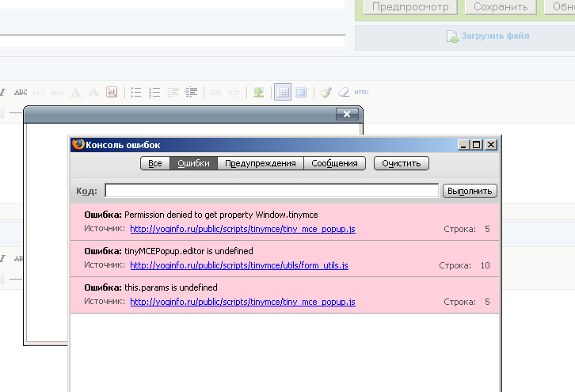This screenshot has width=575, height=392.
Task: Click the blue panel icon after table
Action: coord(301,93)
